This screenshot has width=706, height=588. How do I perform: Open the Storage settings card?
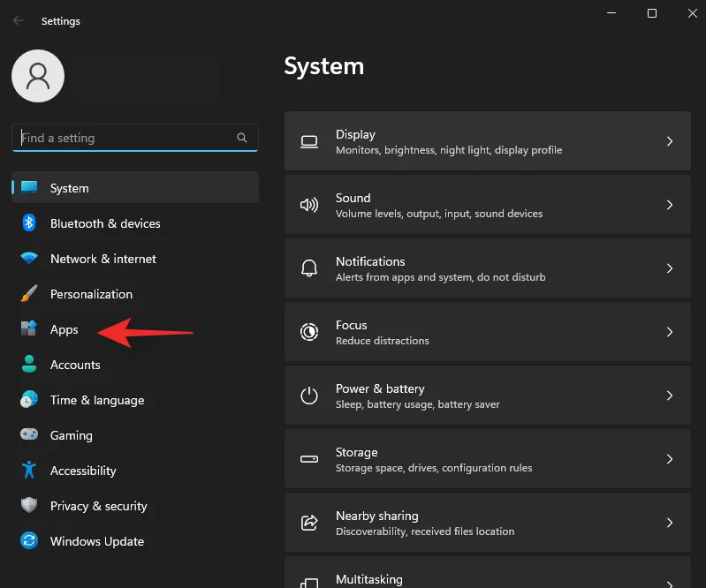(488, 458)
